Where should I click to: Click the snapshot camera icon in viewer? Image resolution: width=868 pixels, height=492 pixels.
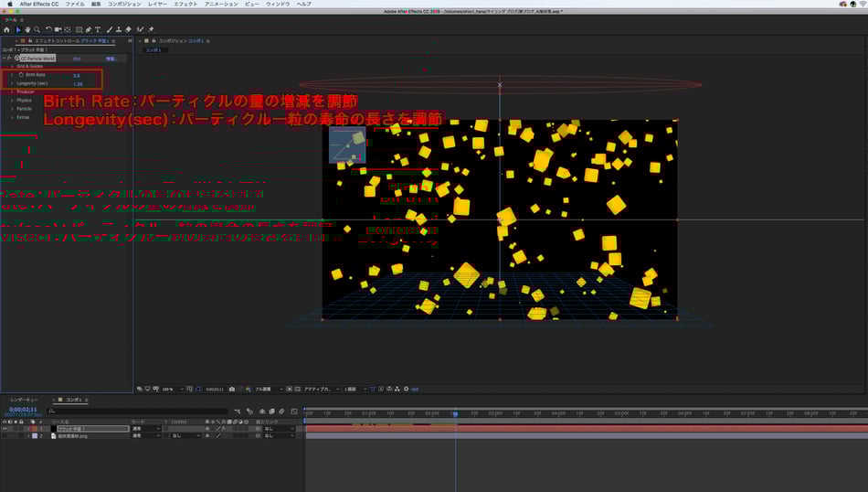[232, 389]
